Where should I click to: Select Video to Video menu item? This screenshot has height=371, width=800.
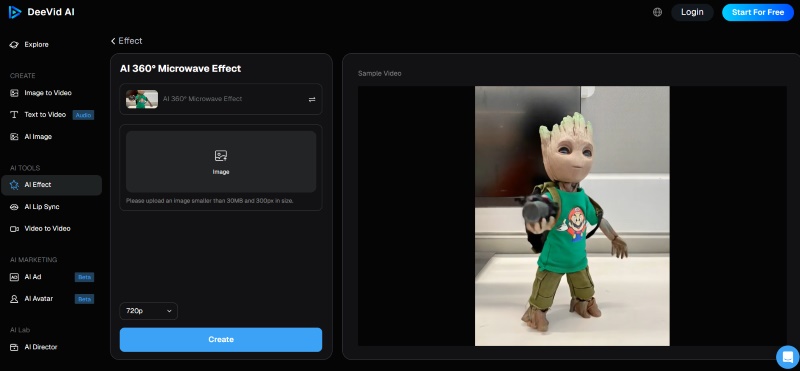[x=51, y=229]
